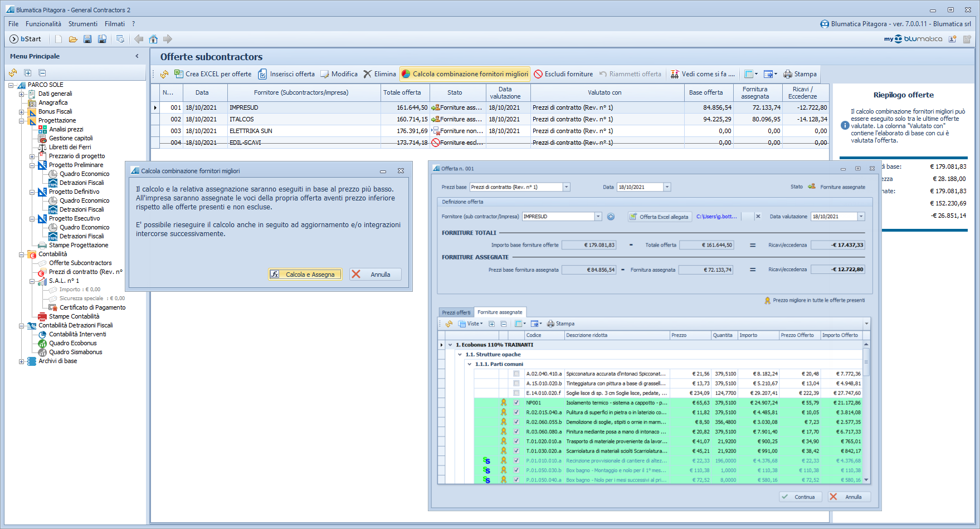Click Annulla in Calcola combinazione dialog
Screen dimensions: 980x529
375,275
